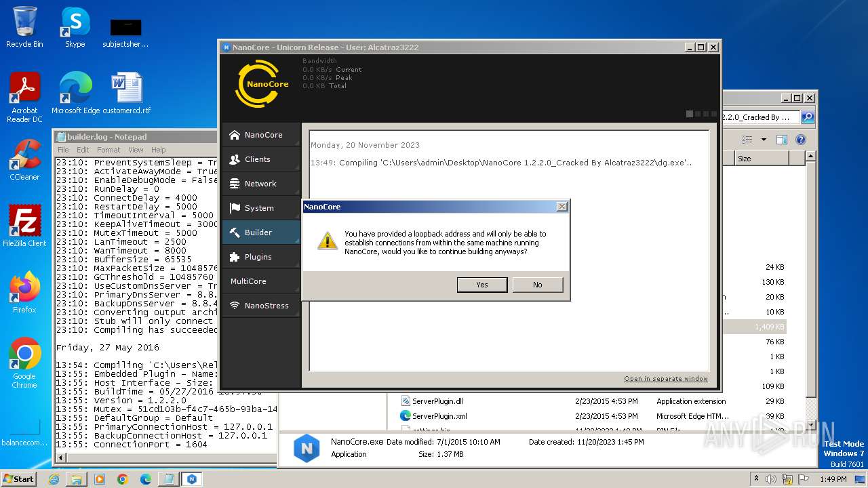The width and height of the screenshot is (868, 488).
Task: Toggle the Explorer preview pane icon
Action: (782, 140)
